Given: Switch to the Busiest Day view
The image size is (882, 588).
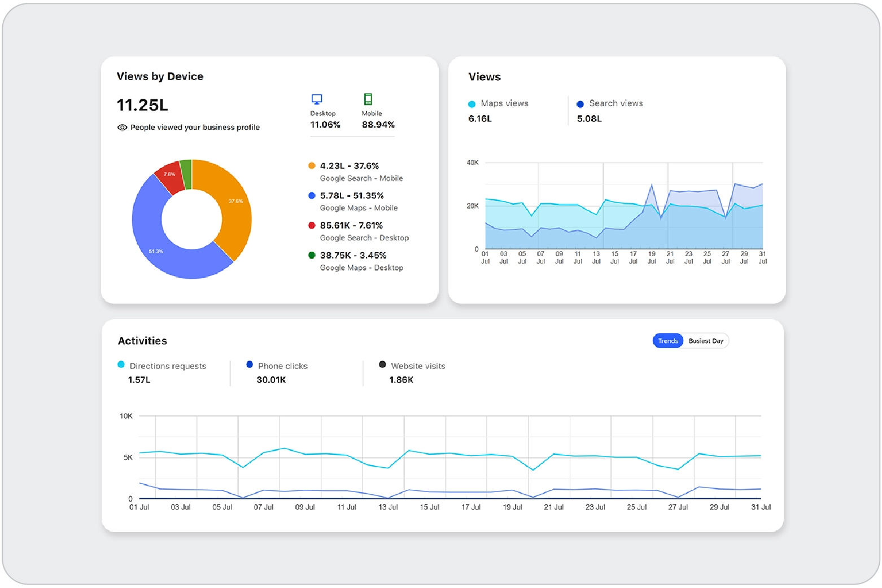Looking at the screenshot, I should 705,341.
